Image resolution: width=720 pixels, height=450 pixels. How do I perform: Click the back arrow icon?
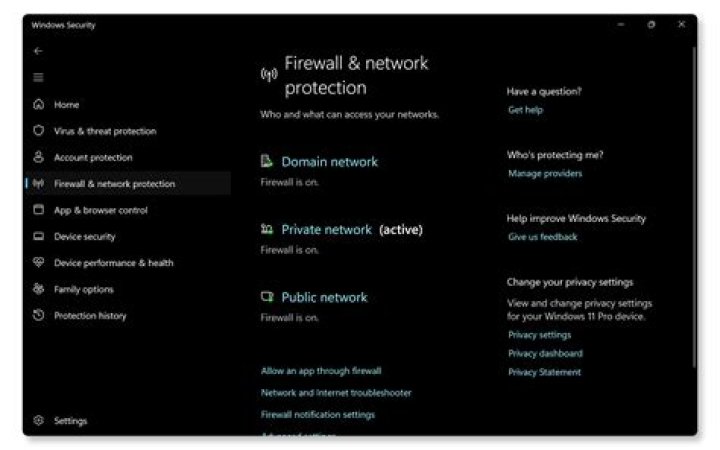38,51
